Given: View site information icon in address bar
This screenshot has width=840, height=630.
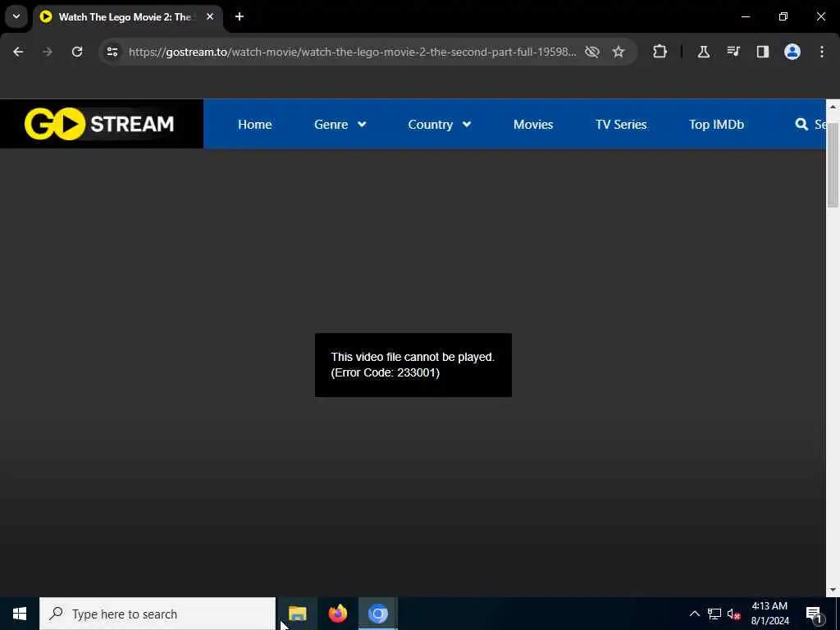Looking at the screenshot, I should [x=112, y=52].
